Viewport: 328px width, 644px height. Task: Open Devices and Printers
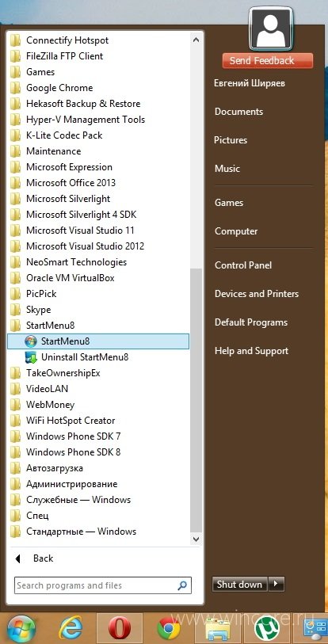pos(257,294)
